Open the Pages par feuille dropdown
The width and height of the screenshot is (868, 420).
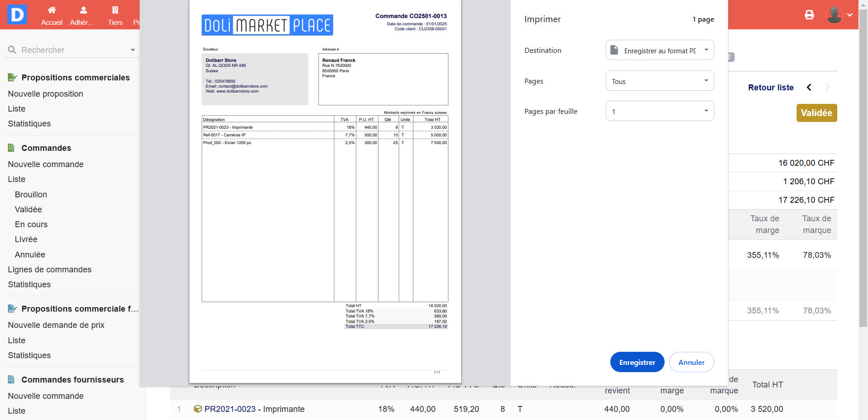pyautogui.click(x=660, y=112)
